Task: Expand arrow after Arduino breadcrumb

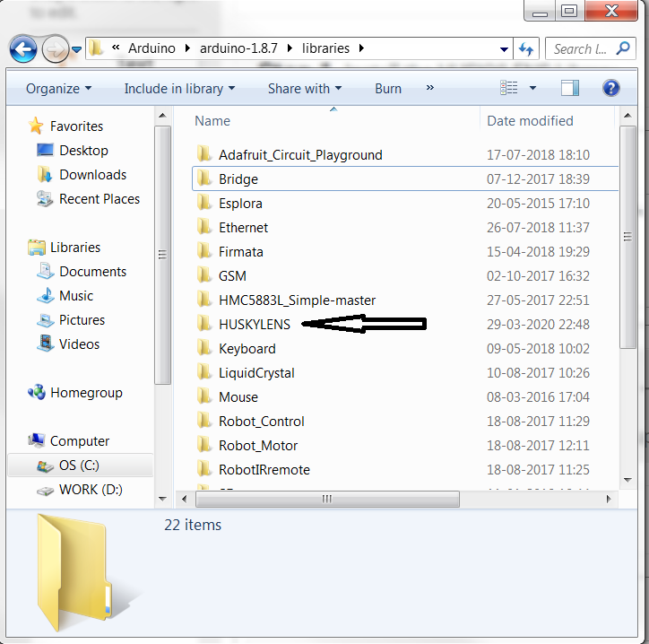Action: (187, 48)
